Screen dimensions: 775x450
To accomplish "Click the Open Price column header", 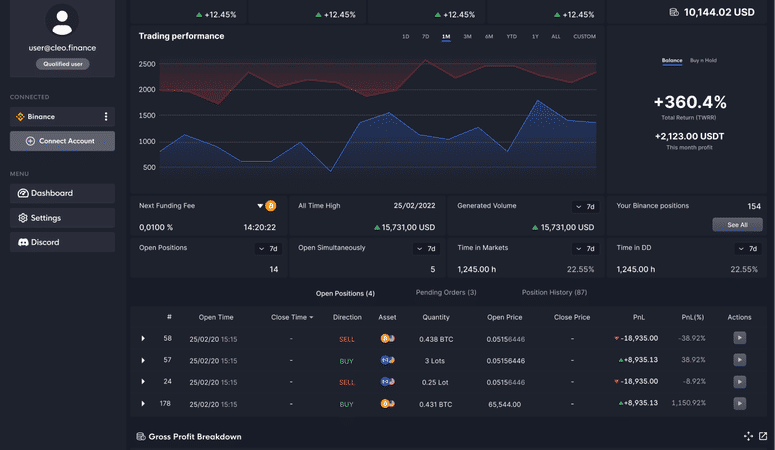I will pyautogui.click(x=505, y=317).
